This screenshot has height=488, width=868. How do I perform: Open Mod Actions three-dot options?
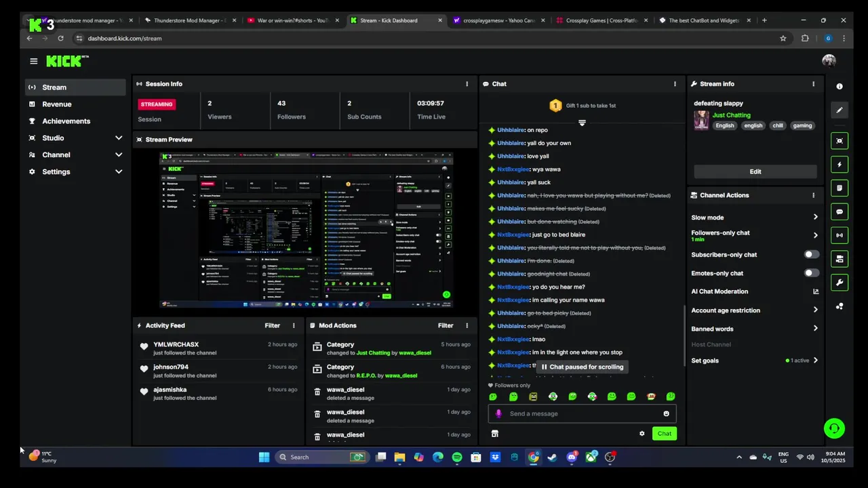pos(467,325)
